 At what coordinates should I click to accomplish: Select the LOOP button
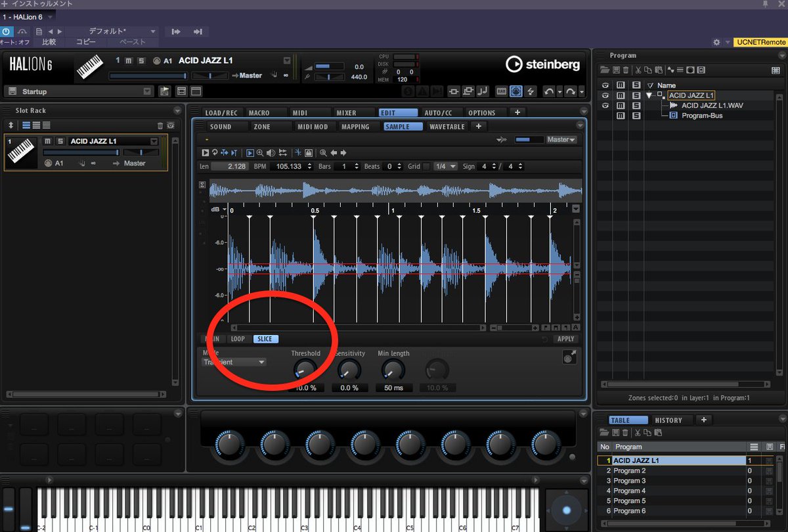click(x=238, y=339)
